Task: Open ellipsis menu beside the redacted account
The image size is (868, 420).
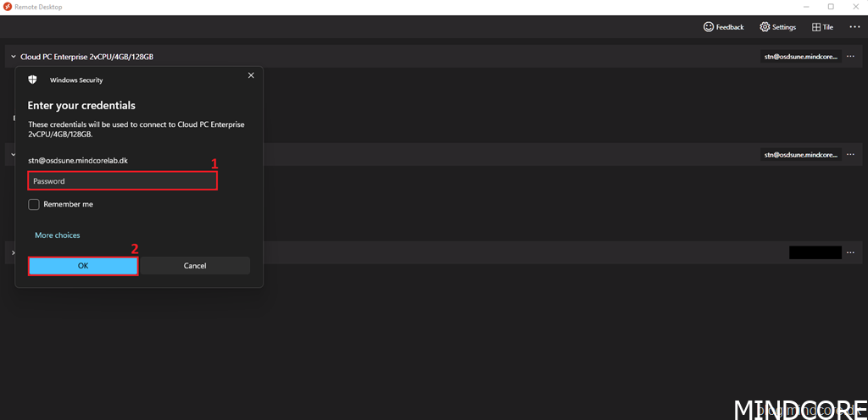Action: tap(851, 252)
